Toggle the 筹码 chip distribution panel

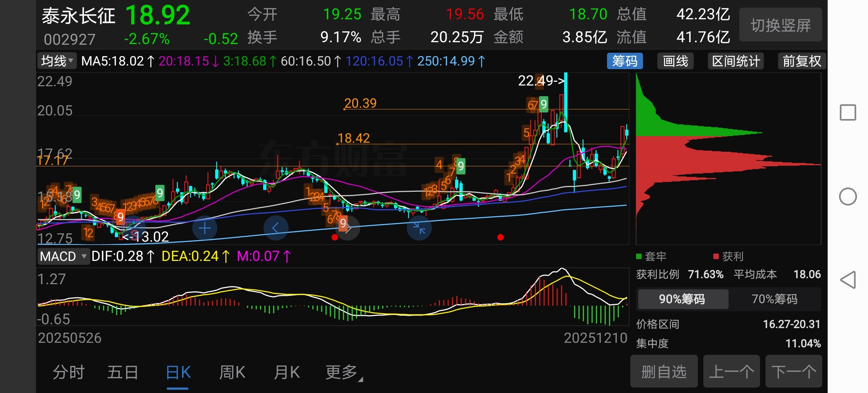click(x=624, y=61)
